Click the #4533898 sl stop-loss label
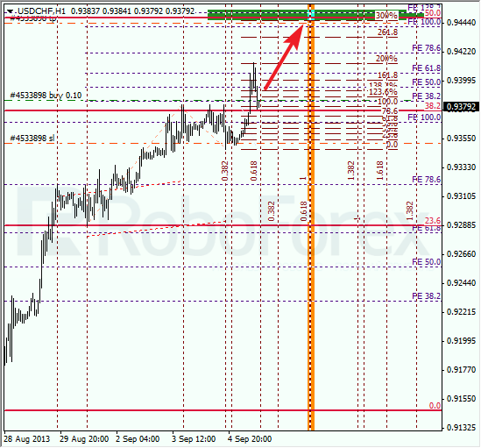481x448 pixels. click(x=32, y=139)
